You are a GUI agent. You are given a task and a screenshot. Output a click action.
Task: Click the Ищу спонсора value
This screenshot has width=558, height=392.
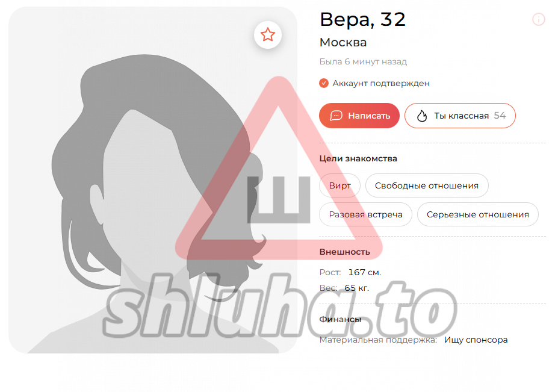click(476, 340)
